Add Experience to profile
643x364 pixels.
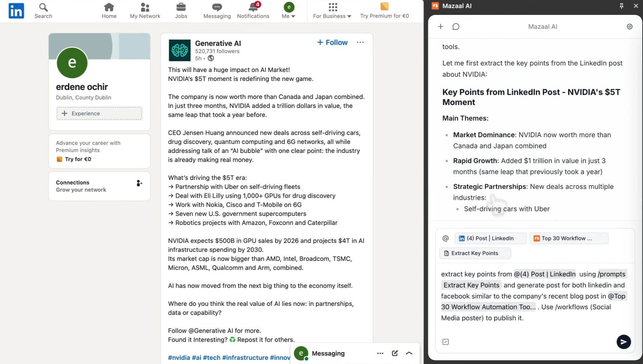click(x=99, y=114)
